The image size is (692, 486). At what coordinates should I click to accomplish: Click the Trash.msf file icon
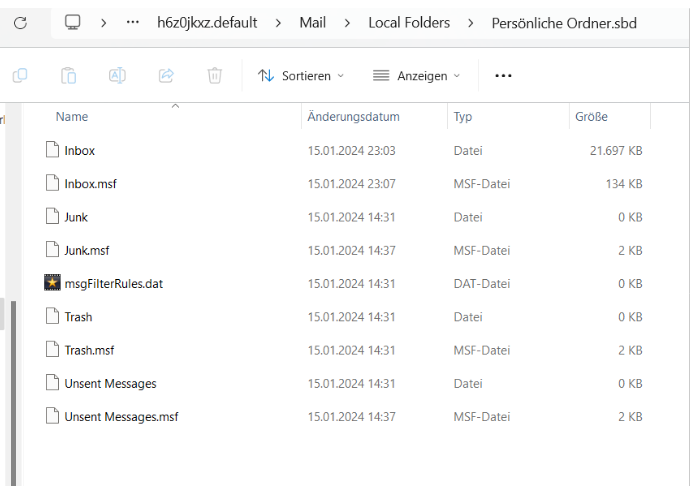[52, 349]
